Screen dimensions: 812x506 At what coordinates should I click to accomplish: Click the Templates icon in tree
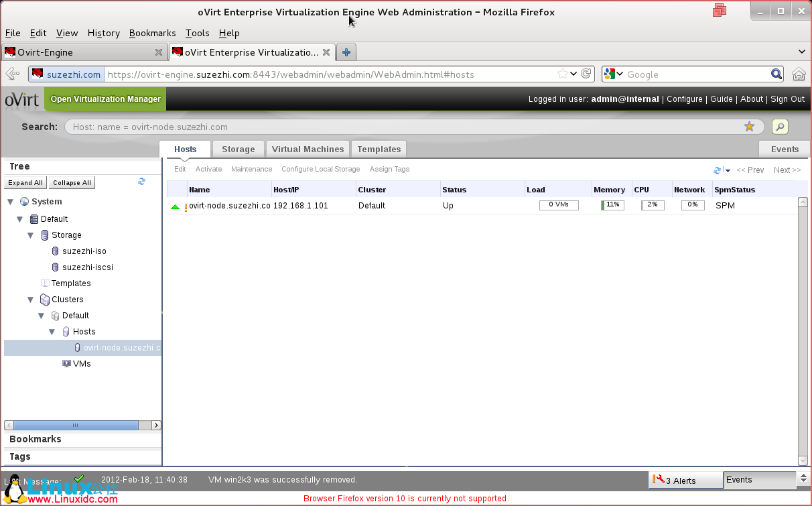tap(45, 283)
